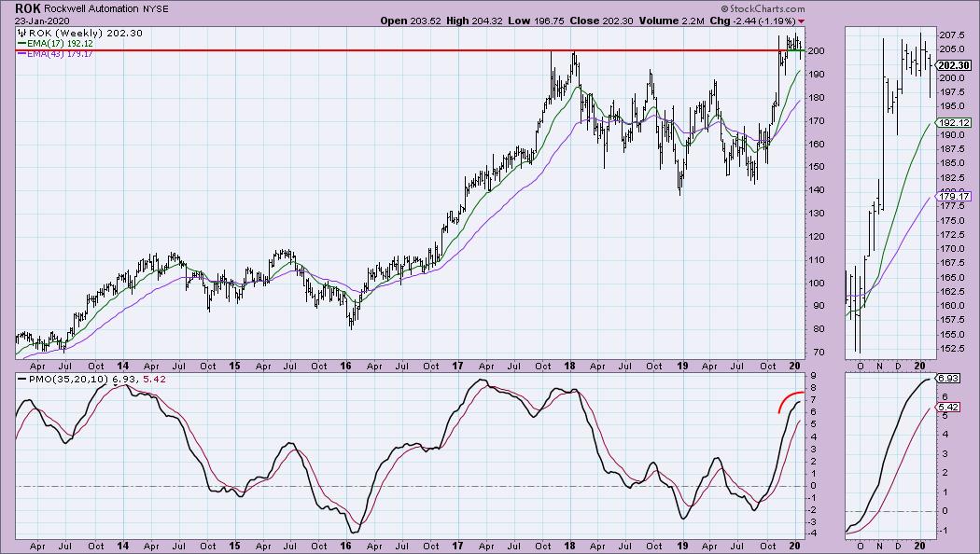Image resolution: width=980 pixels, height=554 pixels.
Task: Select the EMA(43) 179.17 legend entry
Action: 60,54
